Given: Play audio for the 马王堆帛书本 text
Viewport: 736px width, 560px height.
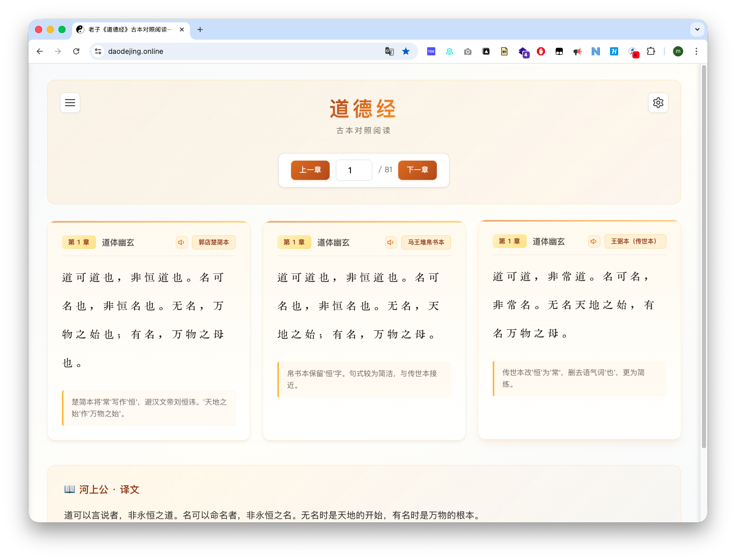Looking at the screenshot, I should tap(391, 242).
